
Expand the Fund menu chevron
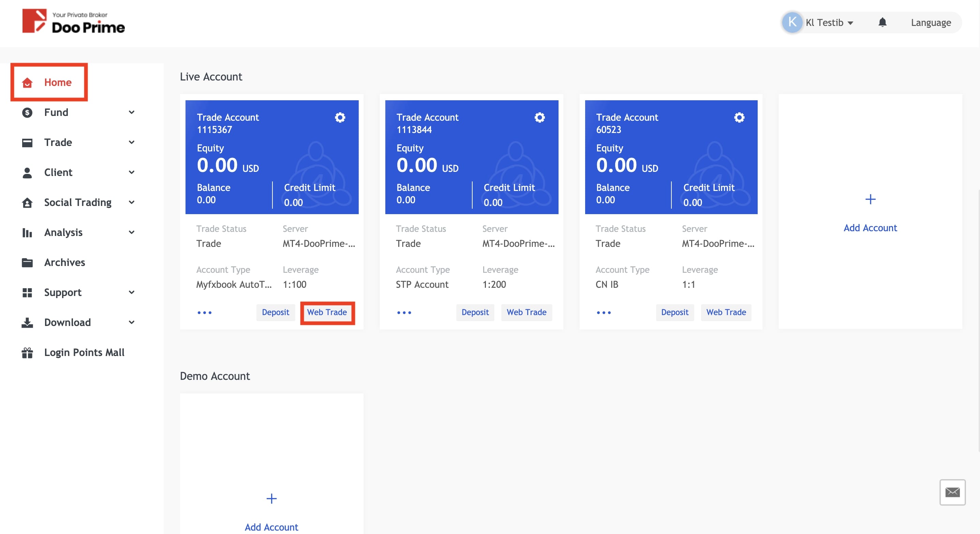(132, 113)
